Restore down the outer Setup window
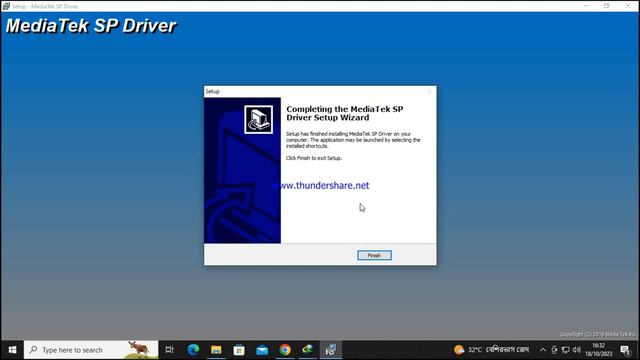Screen dimensions: 640x360 [607, 6]
